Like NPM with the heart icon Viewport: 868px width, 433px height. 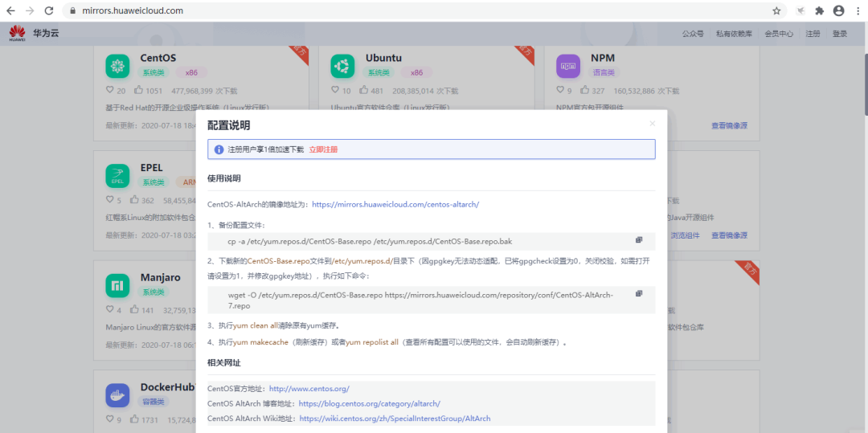[x=560, y=90]
